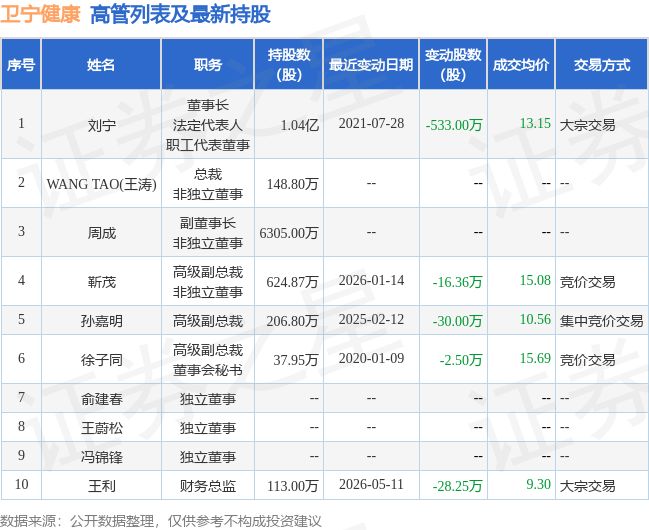Click 大宗交易 in 刘宁's row
Image resolution: width=649 pixels, height=530 pixels.
pyautogui.click(x=587, y=125)
